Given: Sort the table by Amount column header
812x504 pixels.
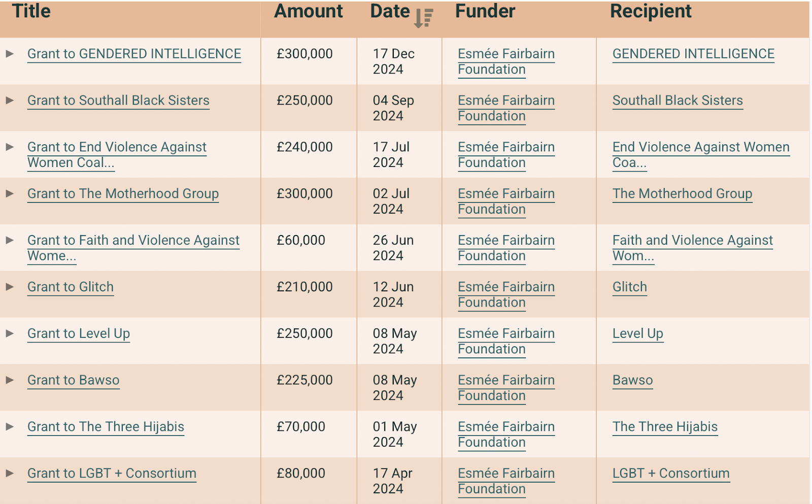Looking at the screenshot, I should pyautogui.click(x=309, y=11).
